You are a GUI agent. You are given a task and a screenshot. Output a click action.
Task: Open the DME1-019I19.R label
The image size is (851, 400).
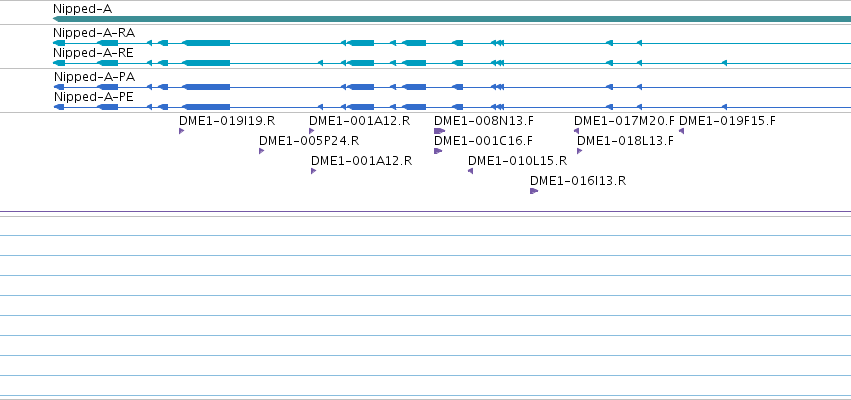point(227,120)
